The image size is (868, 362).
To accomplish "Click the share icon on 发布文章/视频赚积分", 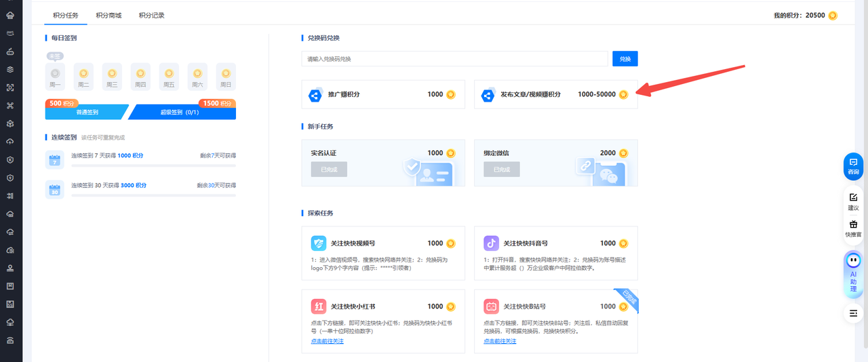I will (488, 95).
